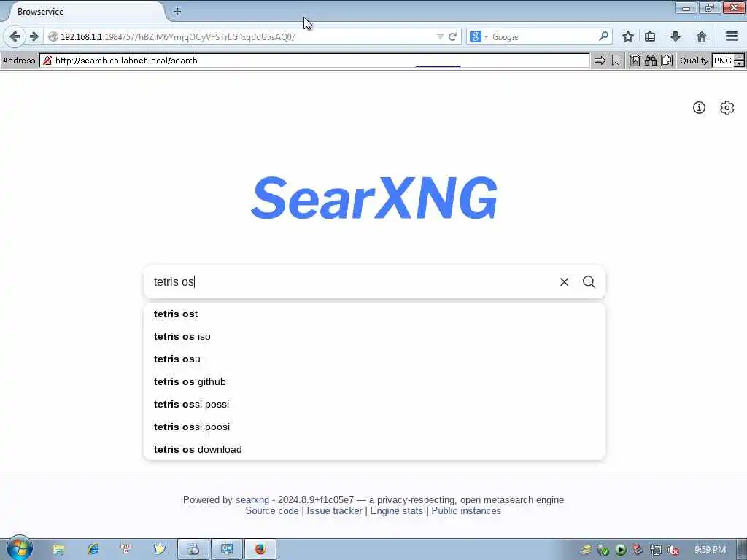This screenshot has width=747, height=560.
Task: Open Windows Explorer from the taskbar
Action: [58, 549]
